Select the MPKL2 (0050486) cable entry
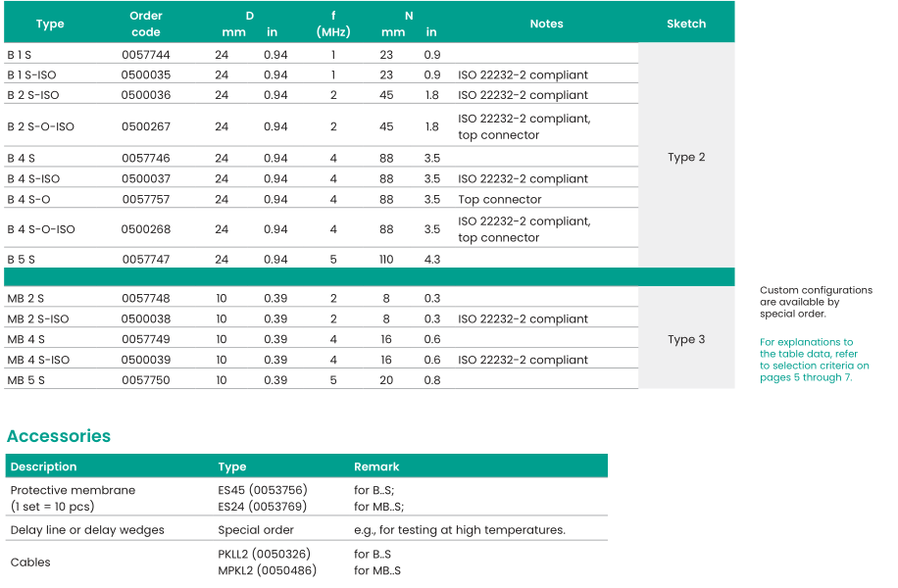898x588 pixels. coord(267,570)
